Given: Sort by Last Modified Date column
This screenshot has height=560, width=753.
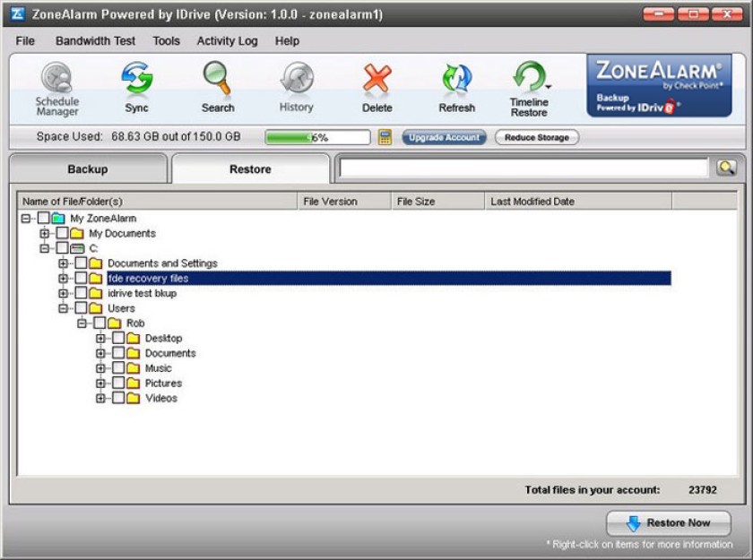Looking at the screenshot, I should click(578, 202).
